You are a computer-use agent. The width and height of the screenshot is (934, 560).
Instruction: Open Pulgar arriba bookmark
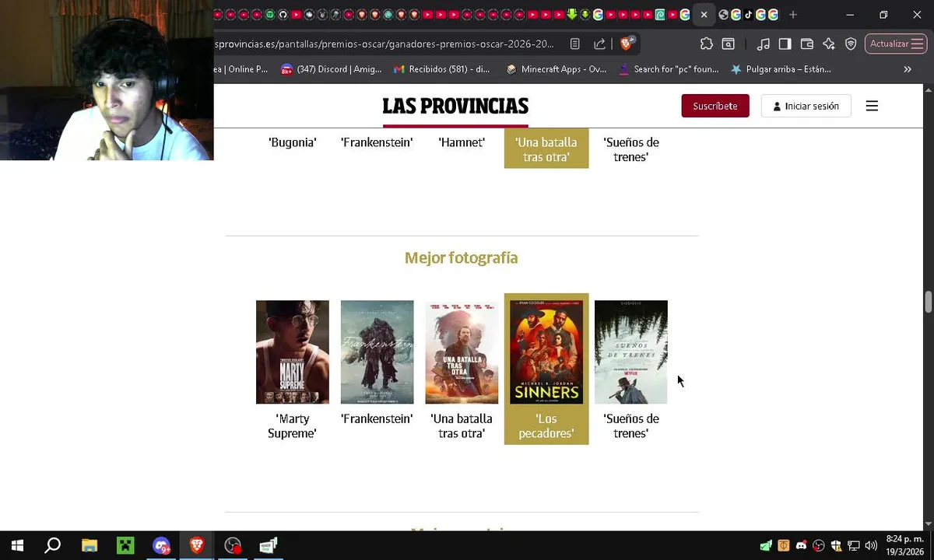pos(781,69)
